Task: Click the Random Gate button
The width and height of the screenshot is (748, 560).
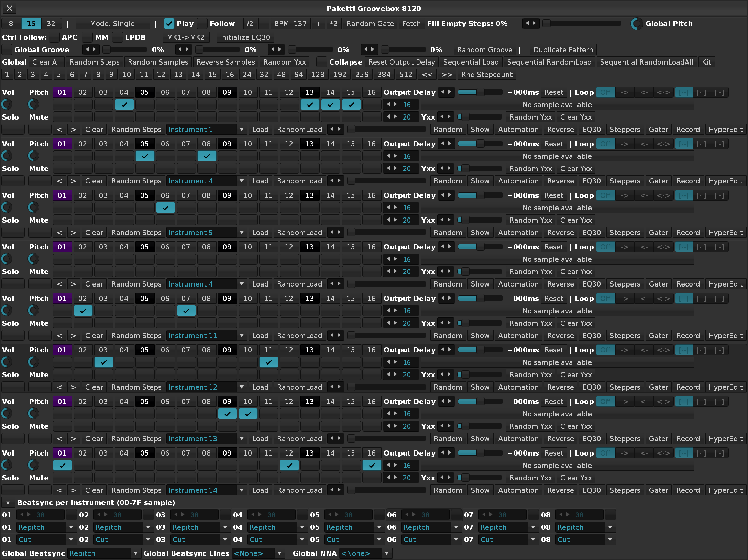Action: click(370, 24)
